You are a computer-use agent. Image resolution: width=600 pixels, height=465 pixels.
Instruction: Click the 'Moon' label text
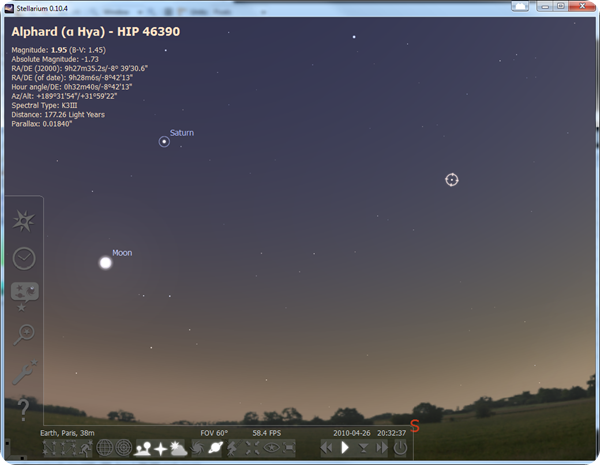tap(122, 253)
